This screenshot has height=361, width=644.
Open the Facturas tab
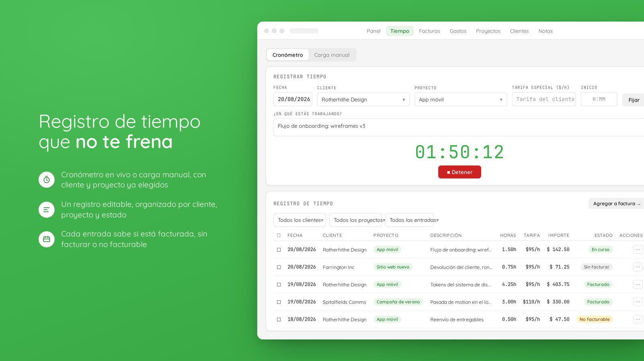[x=429, y=31]
